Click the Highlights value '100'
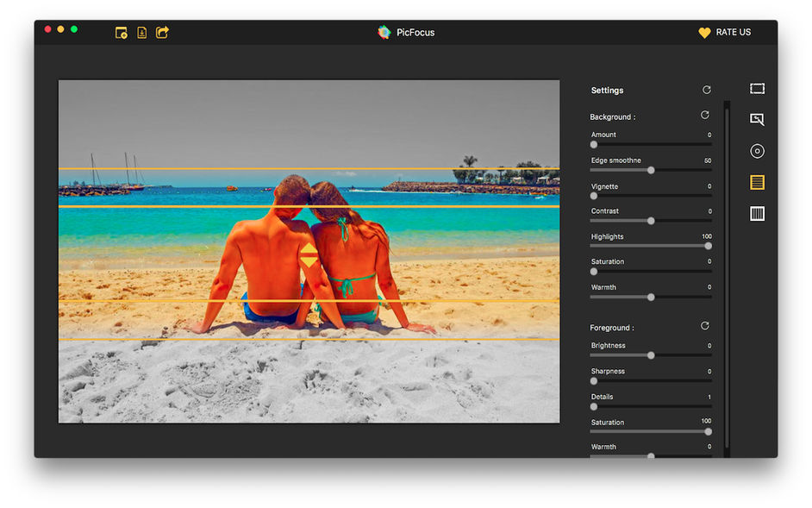 click(707, 236)
